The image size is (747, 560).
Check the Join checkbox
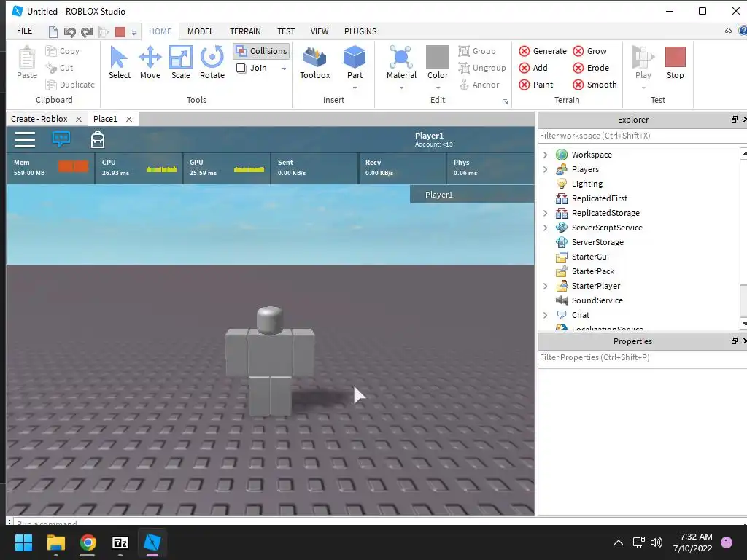pos(241,68)
